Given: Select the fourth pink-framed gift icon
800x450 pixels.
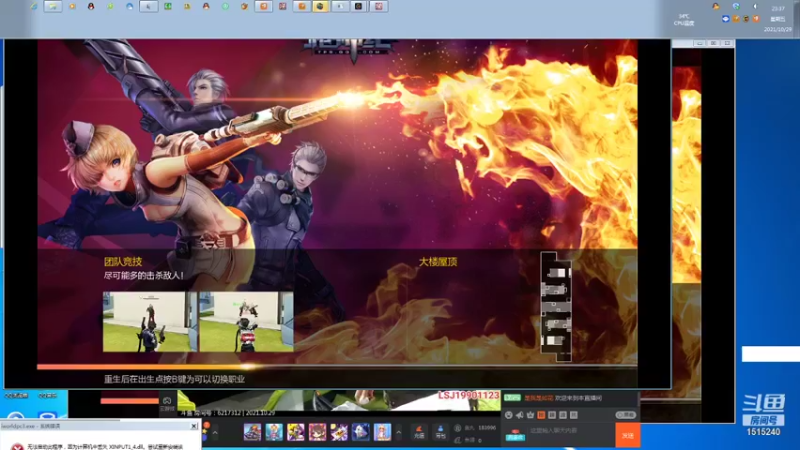Looking at the screenshot, I should coord(317,432).
